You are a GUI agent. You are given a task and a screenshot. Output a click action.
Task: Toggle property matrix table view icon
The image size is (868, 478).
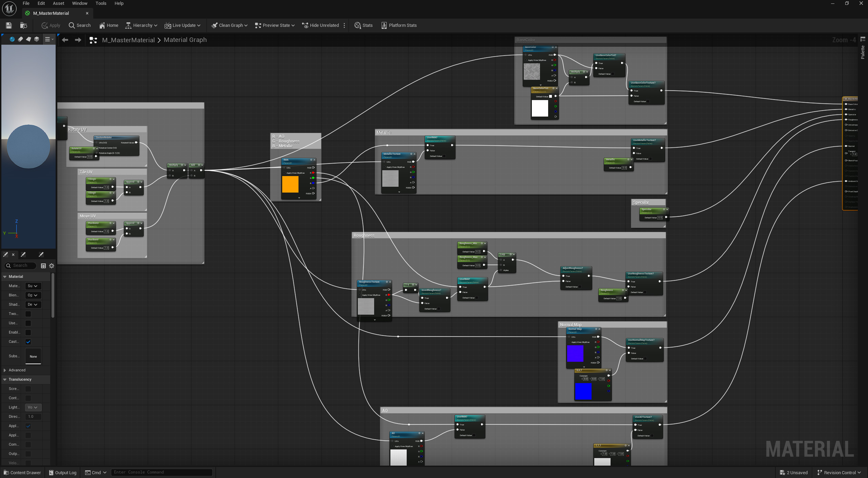click(x=43, y=266)
